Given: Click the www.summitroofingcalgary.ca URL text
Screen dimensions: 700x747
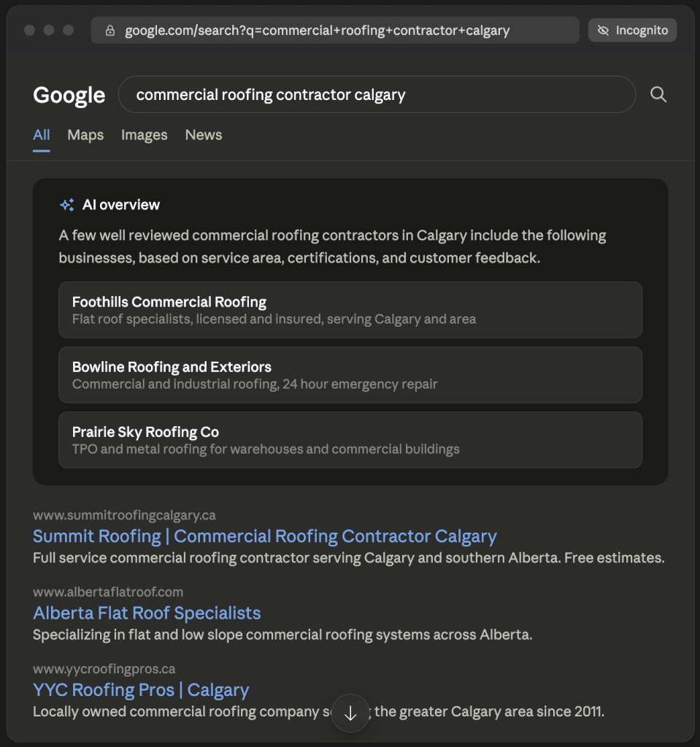Looking at the screenshot, I should 124,515.
